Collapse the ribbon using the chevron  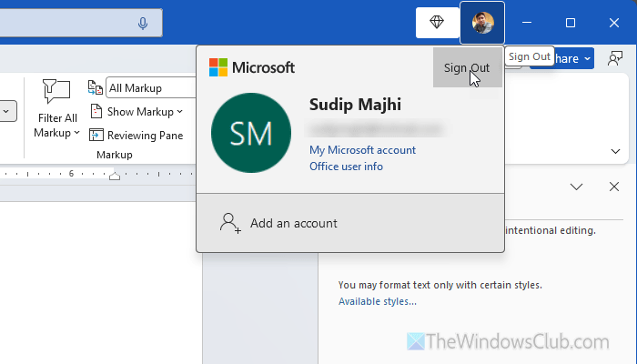point(615,152)
